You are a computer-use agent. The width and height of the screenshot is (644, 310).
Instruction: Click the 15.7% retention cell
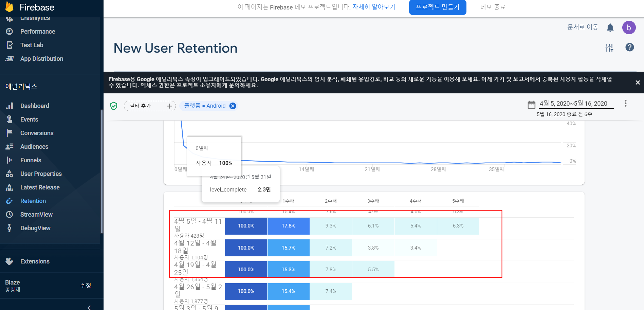[289, 248]
